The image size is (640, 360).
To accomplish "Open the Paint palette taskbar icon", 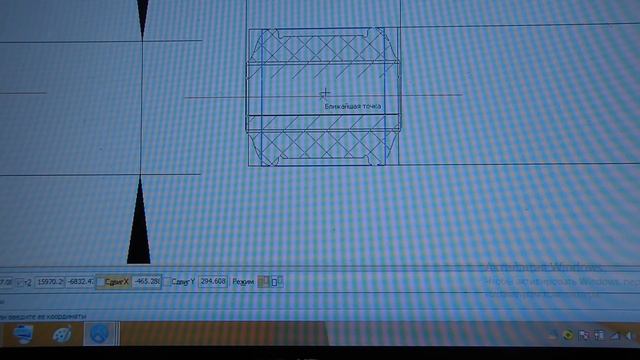I will click(62, 334).
